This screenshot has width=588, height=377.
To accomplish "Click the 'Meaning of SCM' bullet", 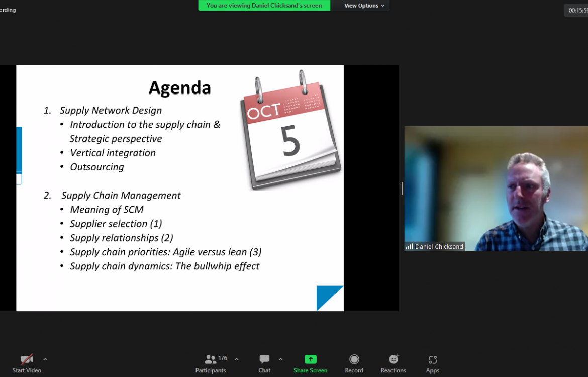I will pyautogui.click(x=107, y=210).
